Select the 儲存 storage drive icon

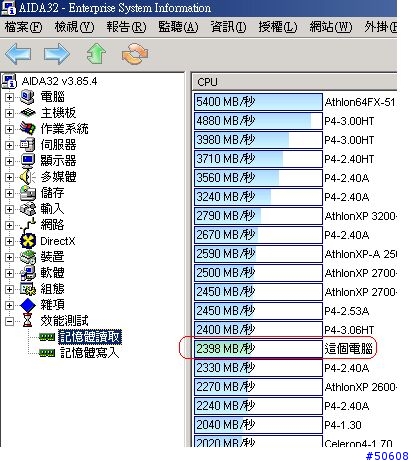pyautogui.click(x=28, y=193)
